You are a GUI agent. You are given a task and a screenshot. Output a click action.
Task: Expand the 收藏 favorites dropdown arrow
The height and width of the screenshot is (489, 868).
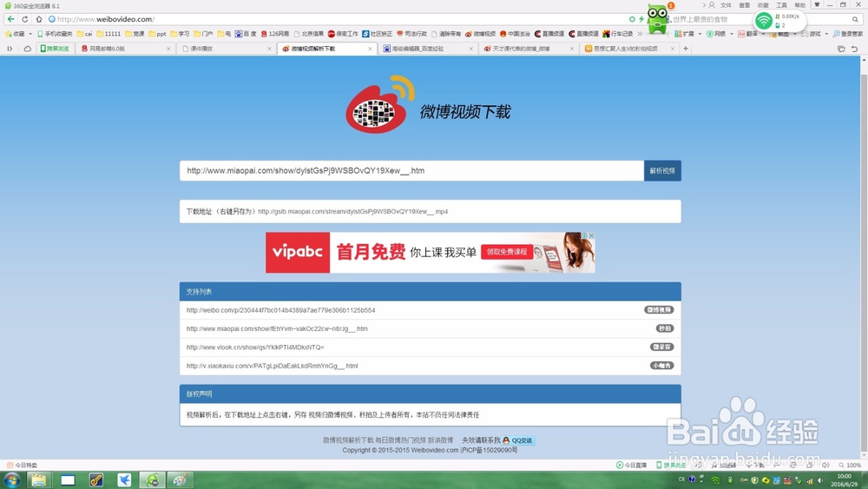(30, 34)
